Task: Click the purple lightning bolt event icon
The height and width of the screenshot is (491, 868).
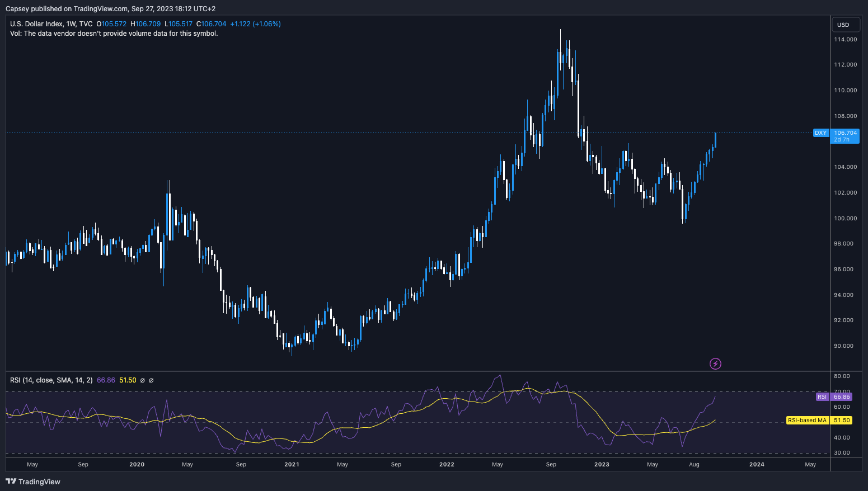Action: (715, 364)
